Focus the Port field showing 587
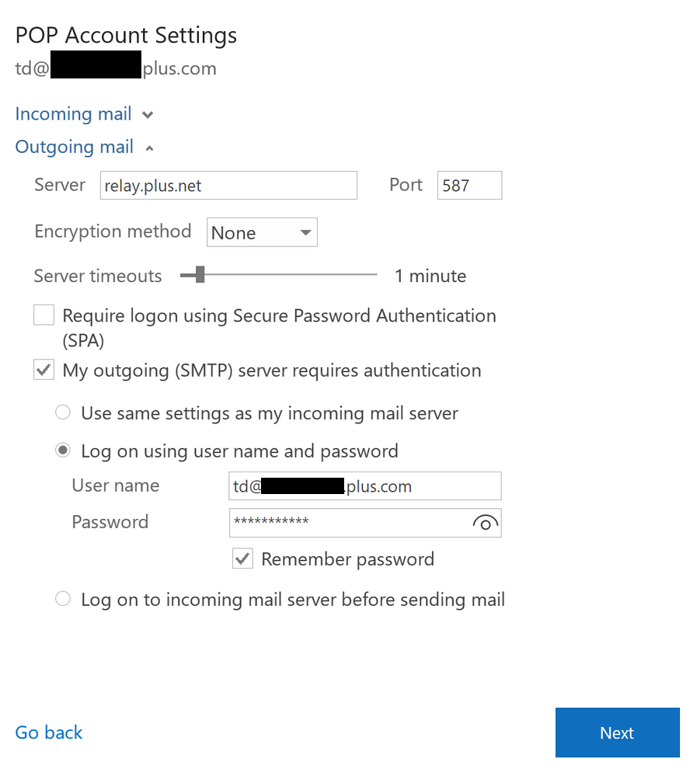The height and width of the screenshot is (776, 700). point(469,186)
